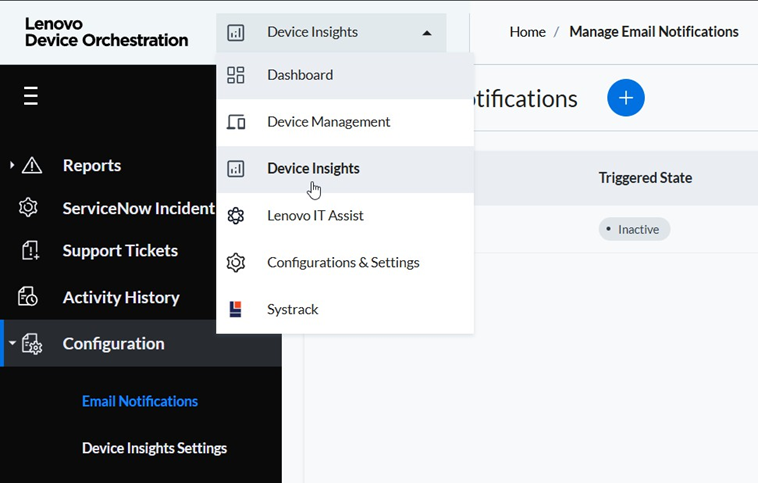This screenshot has width=758, height=483.
Task: Collapse the Device Insights dropdown arrow
Action: pos(427,33)
